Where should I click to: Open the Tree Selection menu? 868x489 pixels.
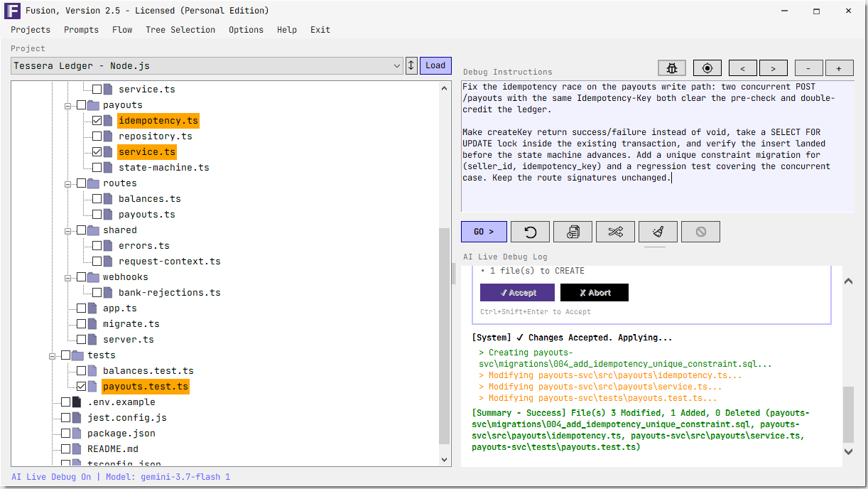(x=180, y=30)
